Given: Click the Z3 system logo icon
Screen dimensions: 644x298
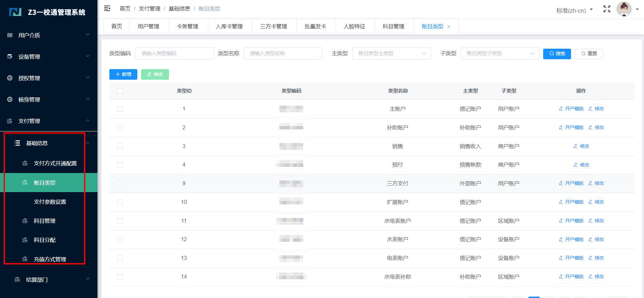Looking at the screenshot, I should click(x=15, y=12).
